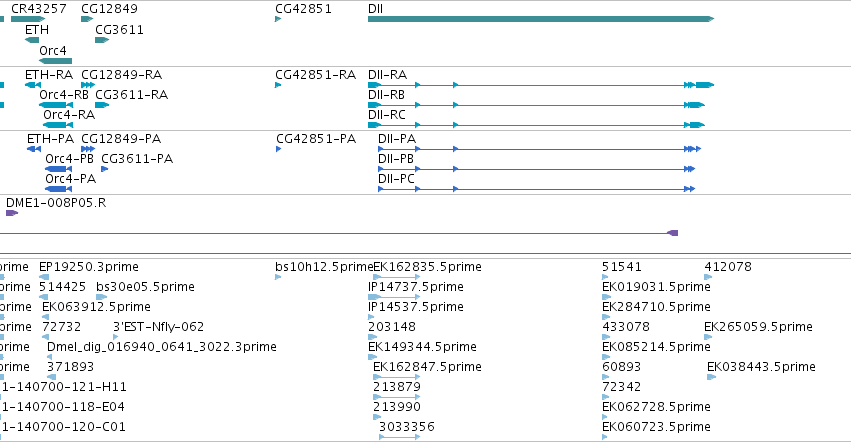Screen dimensions: 851x442
Task: Click the EP19250.3prime EST label
Action: tap(89, 267)
